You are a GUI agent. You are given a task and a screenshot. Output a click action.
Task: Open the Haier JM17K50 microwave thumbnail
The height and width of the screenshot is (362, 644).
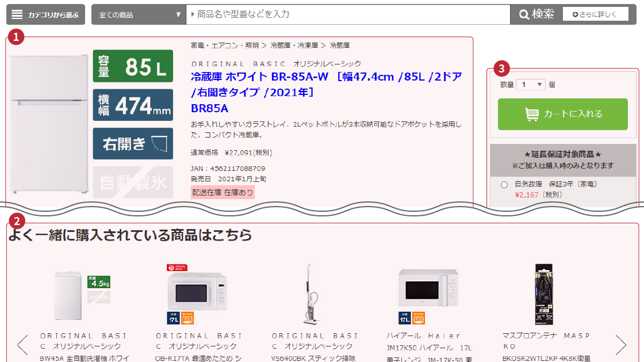pyautogui.click(x=428, y=296)
